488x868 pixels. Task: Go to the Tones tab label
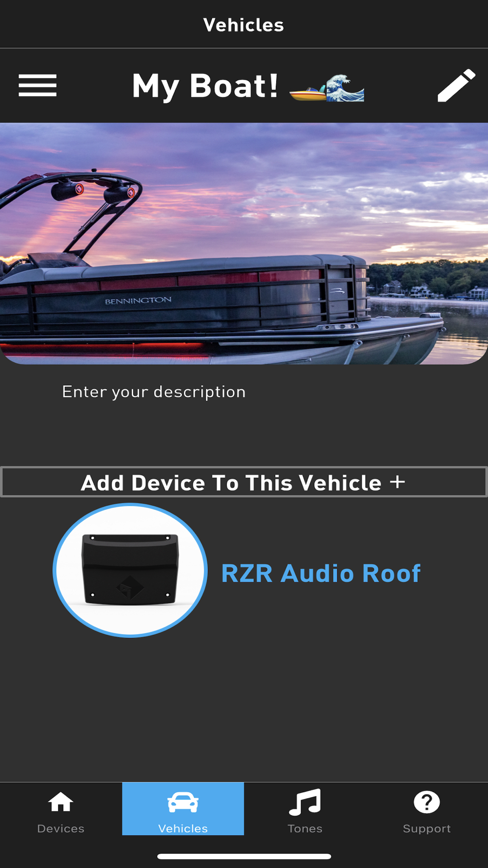pyautogui.click(x=305, y=828)
